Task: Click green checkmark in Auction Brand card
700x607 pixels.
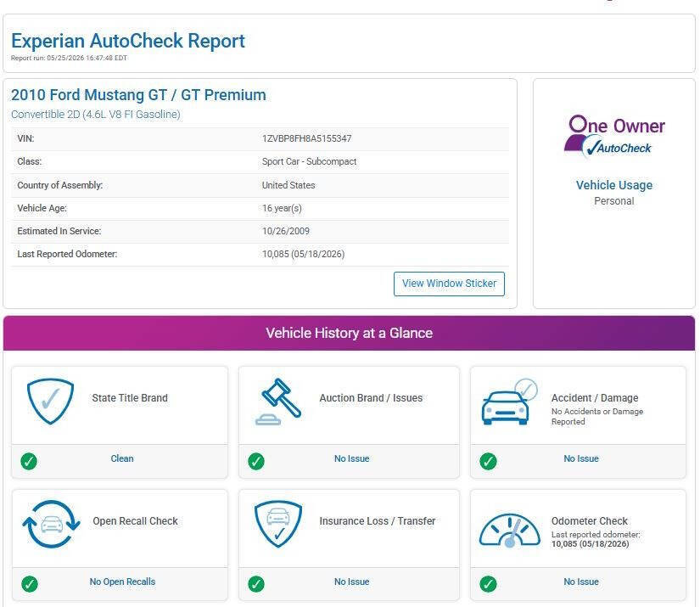Action: click(256, 461)
